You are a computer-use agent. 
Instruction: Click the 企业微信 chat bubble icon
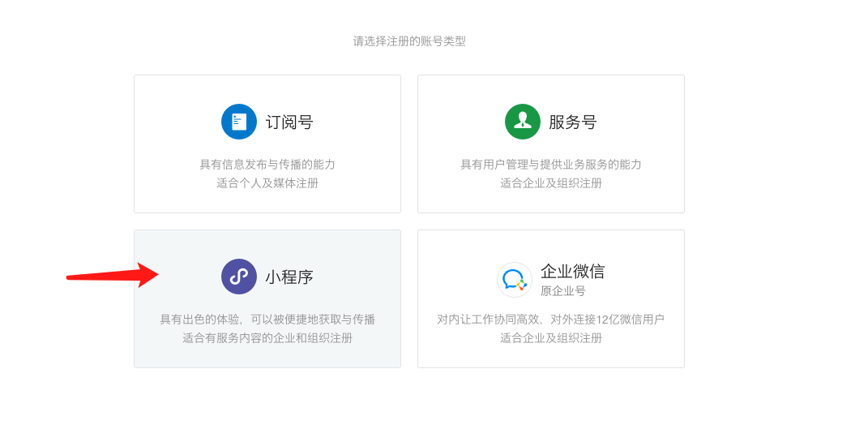click(x=515, y=280)
